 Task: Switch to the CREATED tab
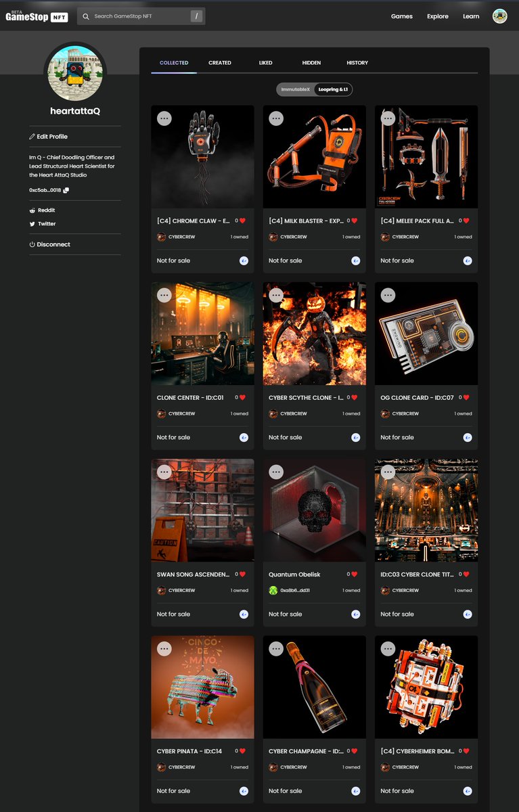tap(220, 63)
